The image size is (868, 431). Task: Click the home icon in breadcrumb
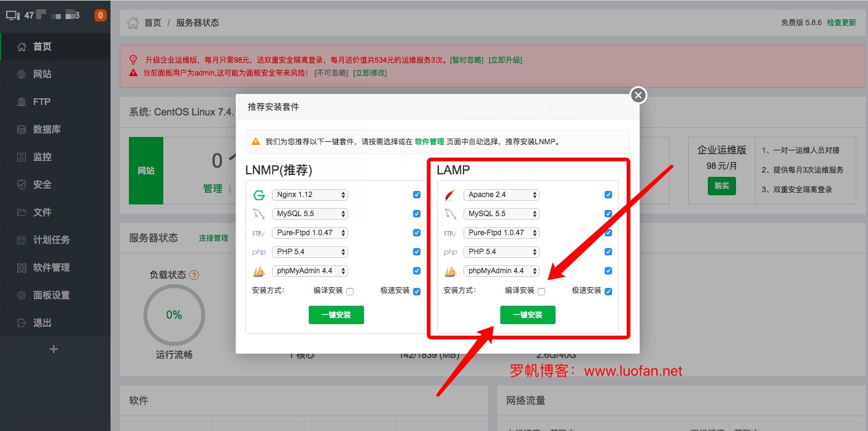pyautogui.click(x=133, y=23)
